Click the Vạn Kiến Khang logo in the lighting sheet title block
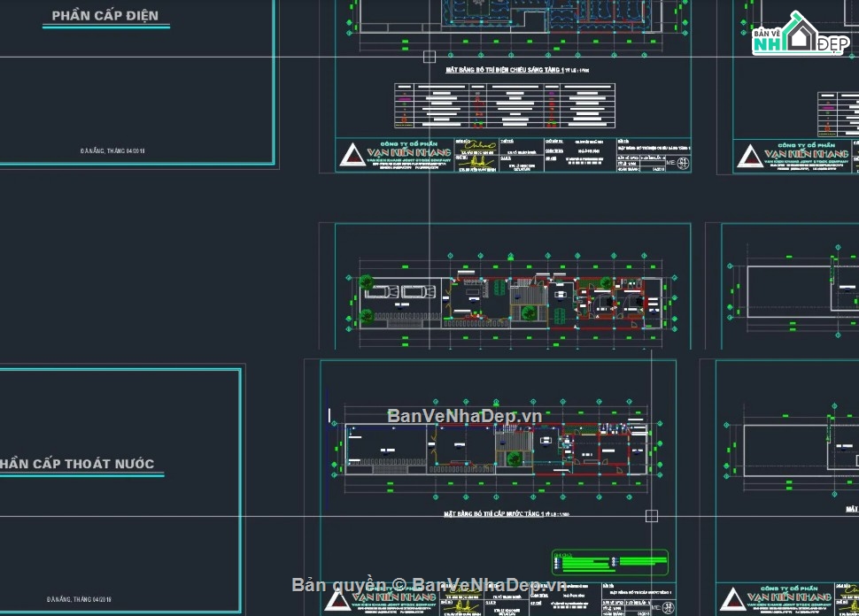This screenshot has width=859, height=616. [396, 155]
